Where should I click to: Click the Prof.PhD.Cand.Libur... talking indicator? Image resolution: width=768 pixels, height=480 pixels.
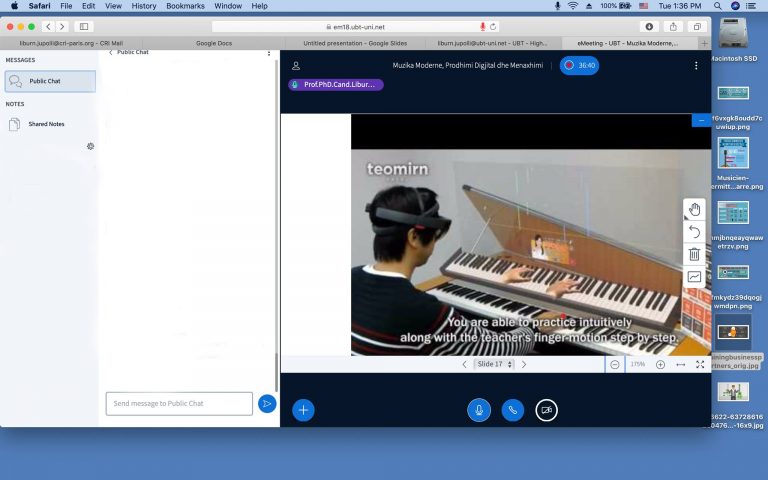click(336, 85)
